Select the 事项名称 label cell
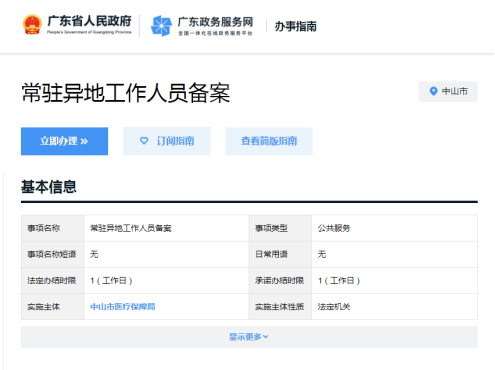This screenshot has width=495, height=370. point(53,228)
